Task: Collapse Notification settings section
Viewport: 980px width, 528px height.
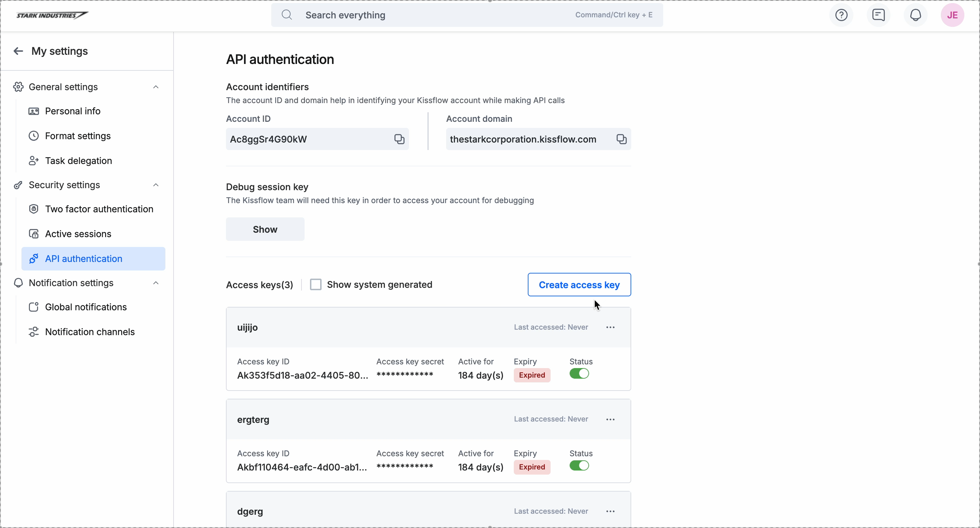Action: [x=156, y=283]
